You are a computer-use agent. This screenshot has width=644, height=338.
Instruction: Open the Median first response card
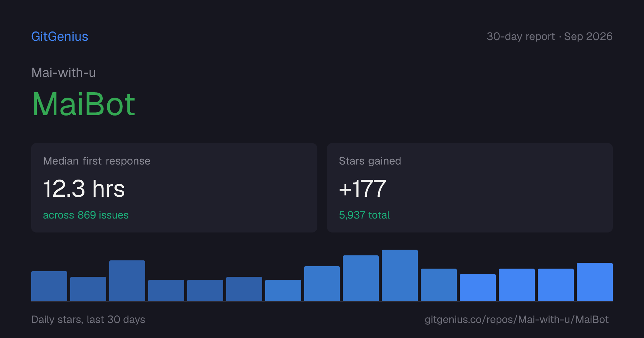point(174,188)
